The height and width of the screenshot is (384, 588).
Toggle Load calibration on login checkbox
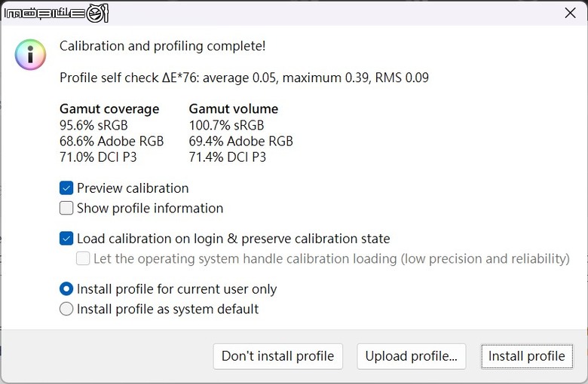pyautogui.click(x=66, y=239)
